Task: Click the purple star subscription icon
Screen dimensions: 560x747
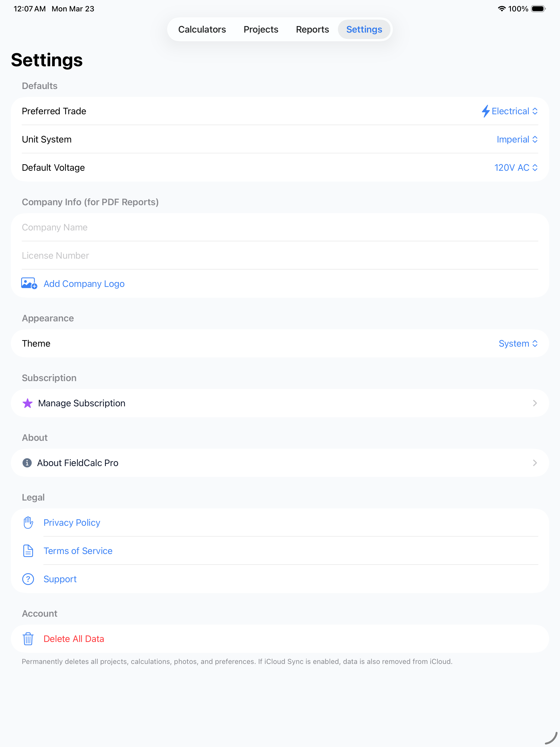Action: pos(28,403)
